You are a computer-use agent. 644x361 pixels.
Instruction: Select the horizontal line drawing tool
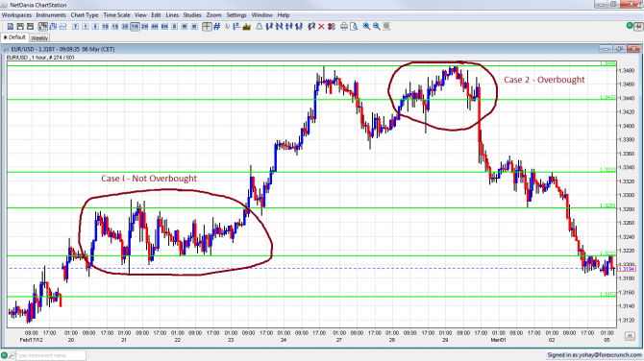click(x=289, y=26)
